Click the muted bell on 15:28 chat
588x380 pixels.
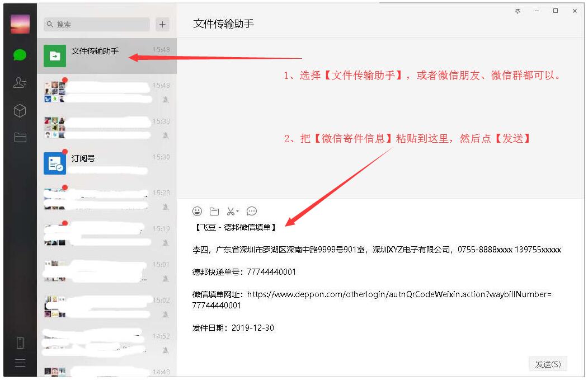(x=166, y=207)
